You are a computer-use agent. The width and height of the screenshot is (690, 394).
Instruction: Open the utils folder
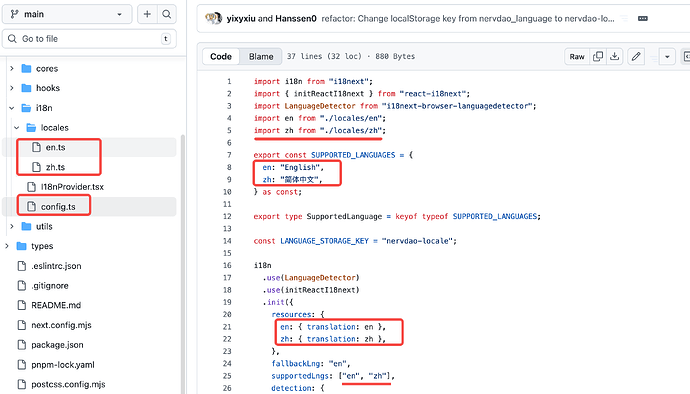[44, 226]
